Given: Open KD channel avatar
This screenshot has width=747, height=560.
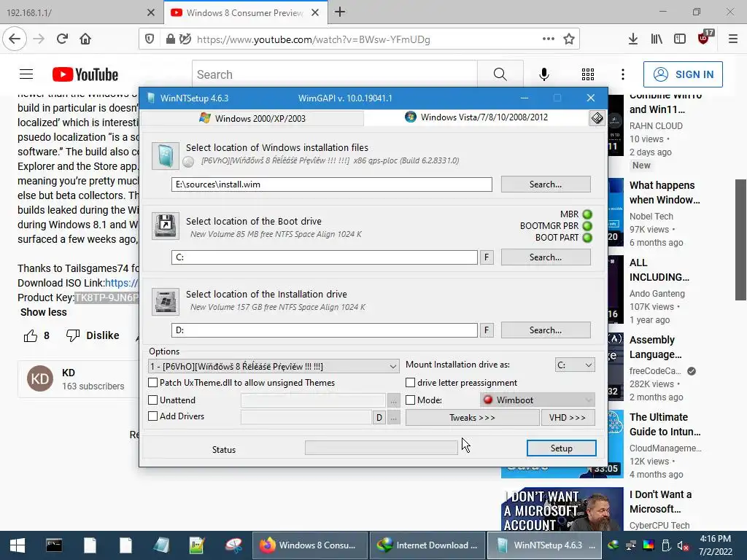Looking at the screenshot, I should coord(40,379).
